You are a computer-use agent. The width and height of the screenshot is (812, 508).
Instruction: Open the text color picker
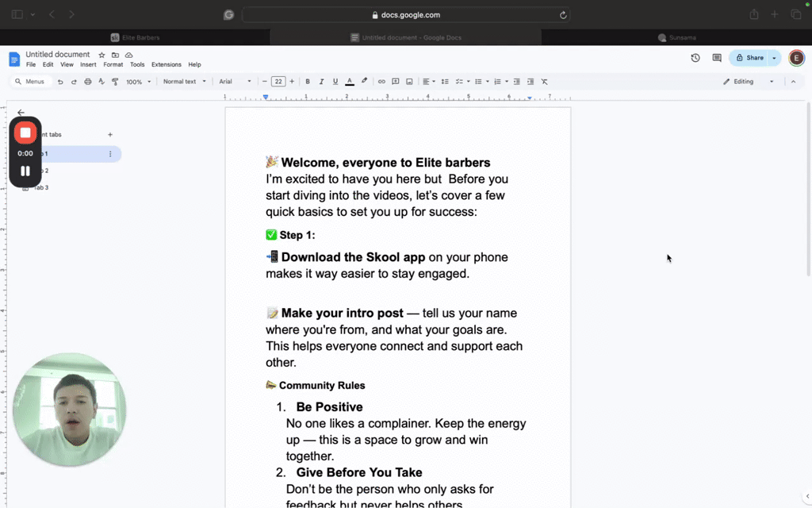pyautogui.click(x=350, y=82)
